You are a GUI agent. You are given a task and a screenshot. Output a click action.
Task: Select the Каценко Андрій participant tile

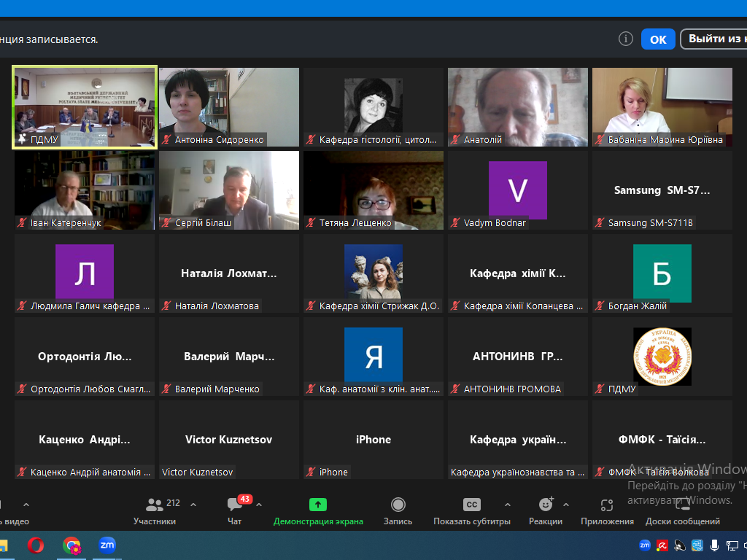85,440
